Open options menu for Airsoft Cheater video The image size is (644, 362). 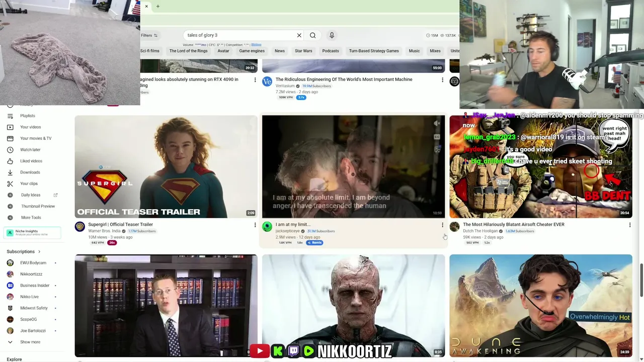(x=629, y=225)
